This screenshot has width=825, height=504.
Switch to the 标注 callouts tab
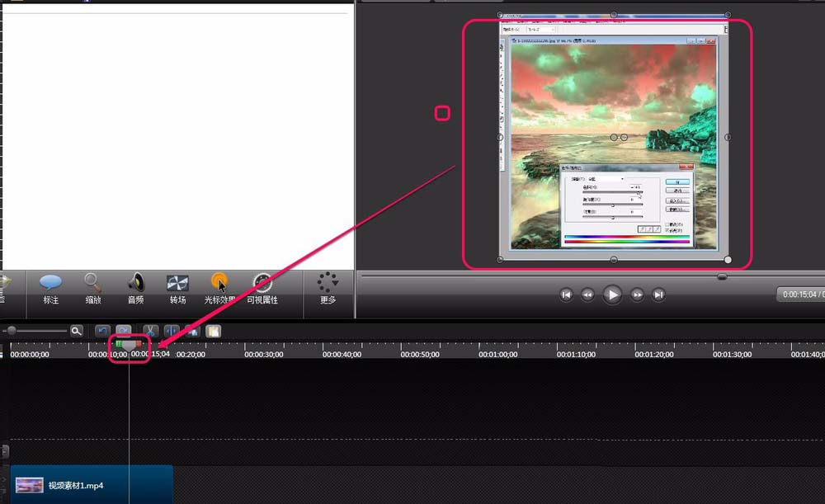[x=50, y=290]
